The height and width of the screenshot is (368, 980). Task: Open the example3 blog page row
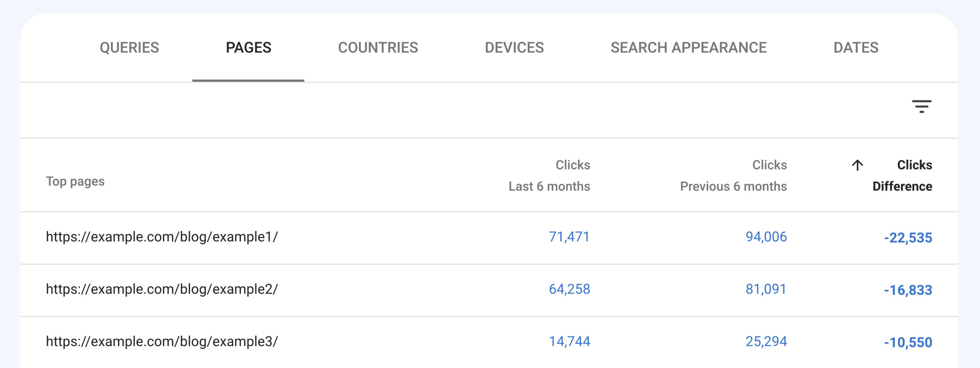coord(162,341)
